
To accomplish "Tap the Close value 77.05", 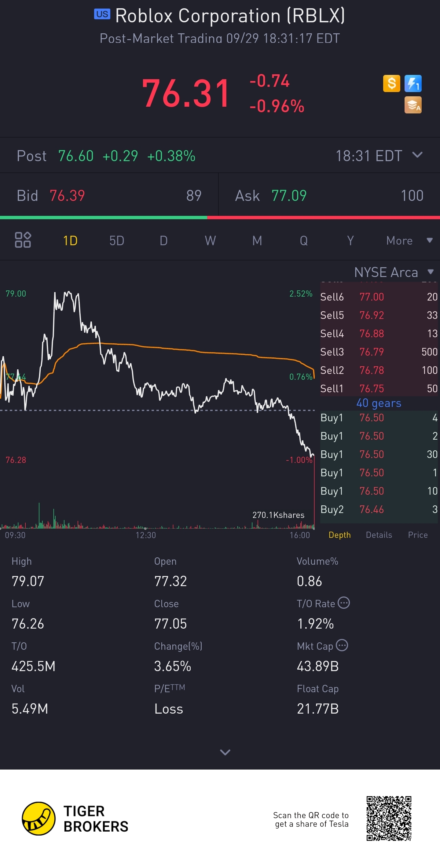I will point(170,624).
